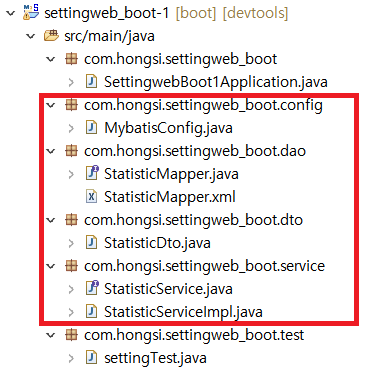369x369 pixels.
Task: Click the settingweb_boot.config package icon
Action: 71,105
